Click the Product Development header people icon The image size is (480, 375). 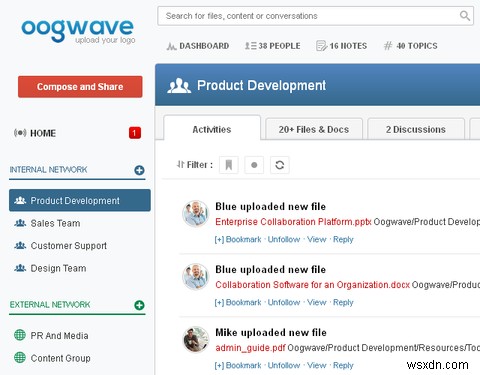point(179,86)
